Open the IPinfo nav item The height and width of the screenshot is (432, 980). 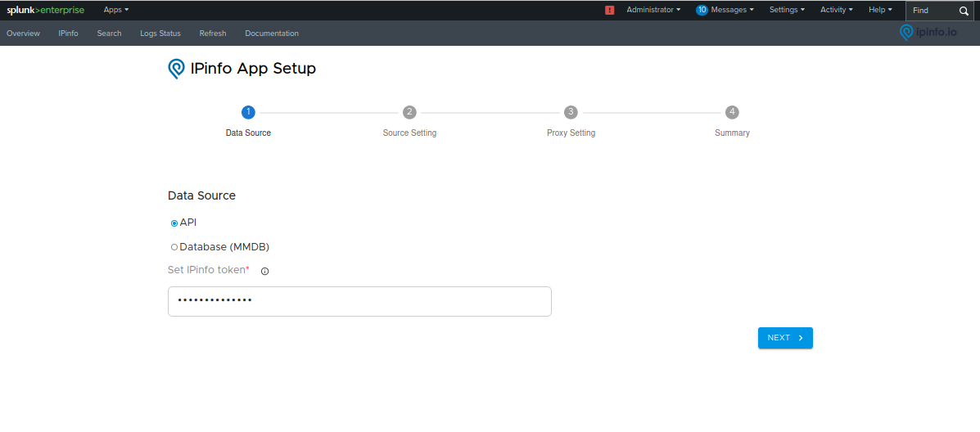tap(68, 33)
